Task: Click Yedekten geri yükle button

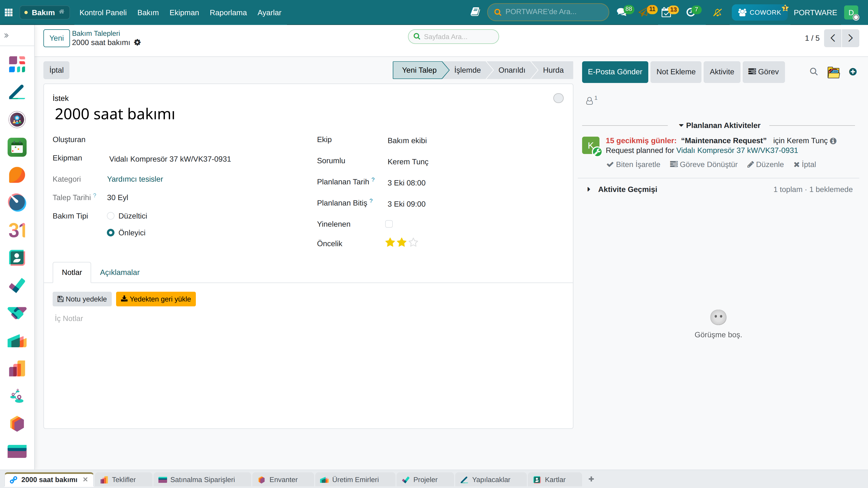Action: (156, 299)
